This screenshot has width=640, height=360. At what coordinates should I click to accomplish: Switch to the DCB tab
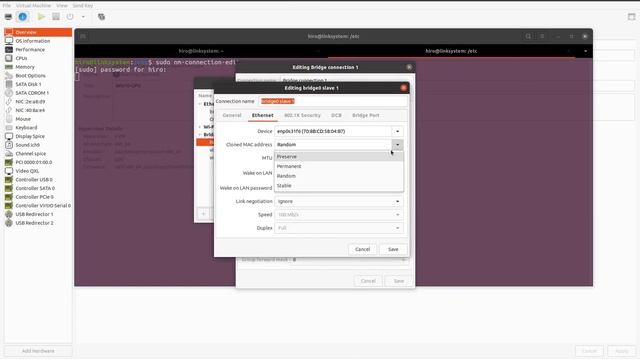pyautogui.click(x=336, y=116)
